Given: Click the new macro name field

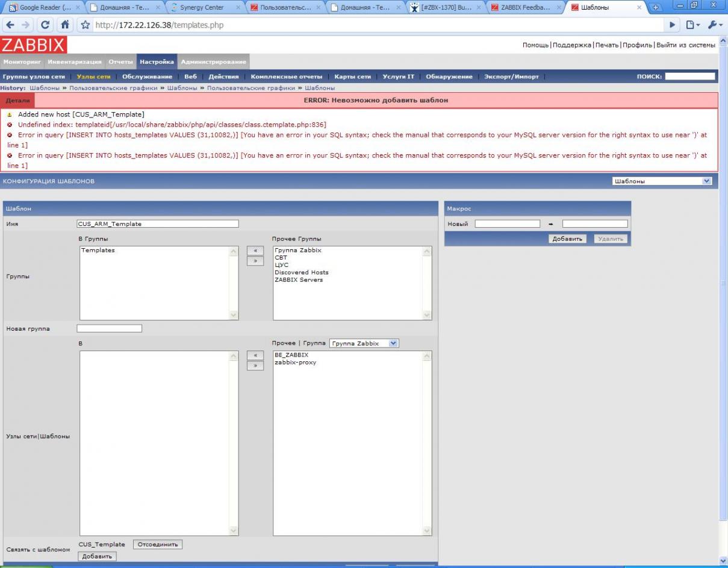Looking at the screenshot, I should click(x=507, y=223).
